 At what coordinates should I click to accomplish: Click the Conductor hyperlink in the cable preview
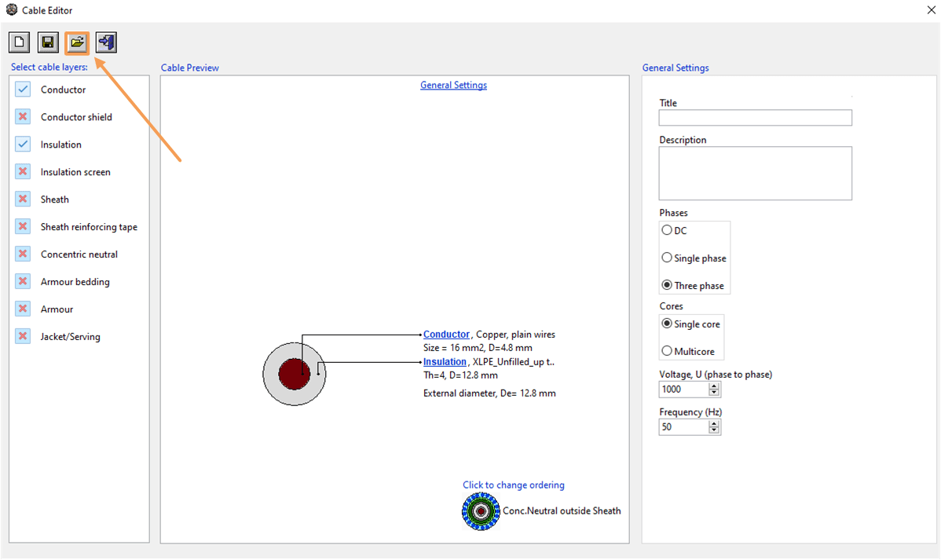click(x=446, y=334)
